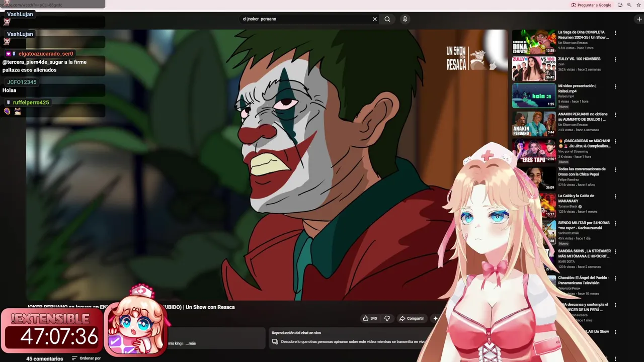The height and width of the screenshot is (362, 644).
Task: Open 'La Caída y la Caída de MAKANAKY'
Action: click(576, 198)
